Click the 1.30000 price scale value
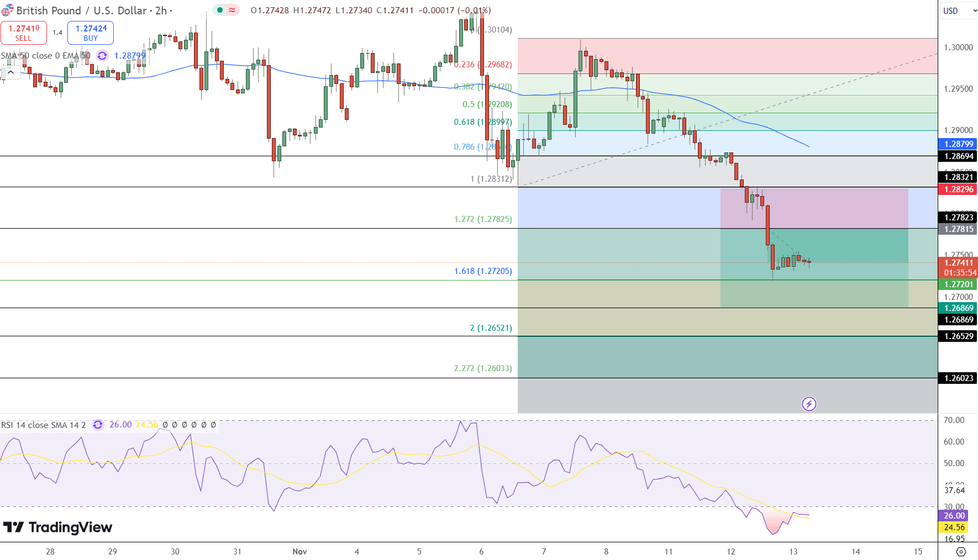 click(958, 47)
